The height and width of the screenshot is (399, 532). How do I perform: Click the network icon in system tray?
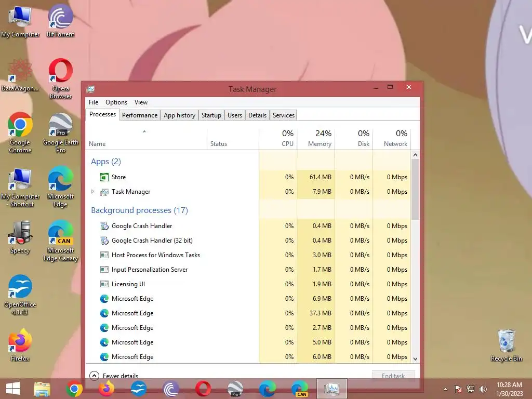click(471, 389)
